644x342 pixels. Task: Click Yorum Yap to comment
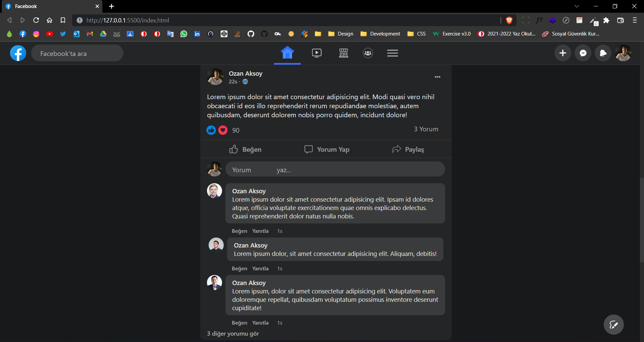pos(327,149)
